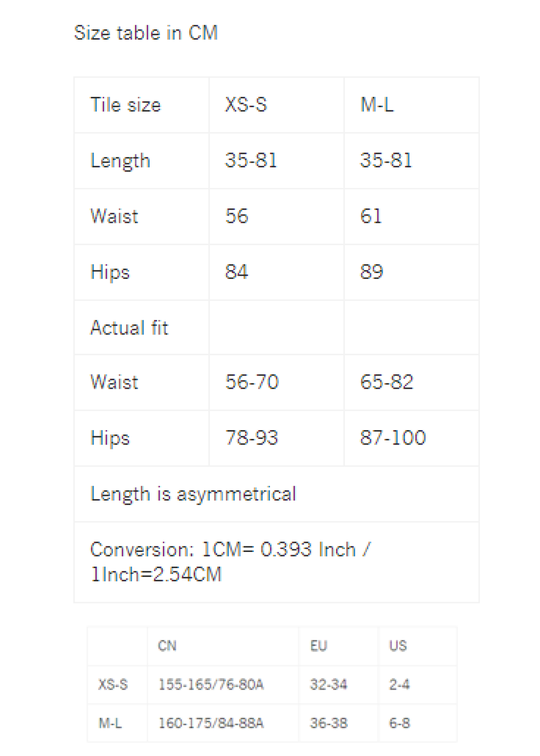Click the 56 waist value for XS-S
Image resolution: width=540 pixels, height=756 pixels.
(x=237, y=216)
